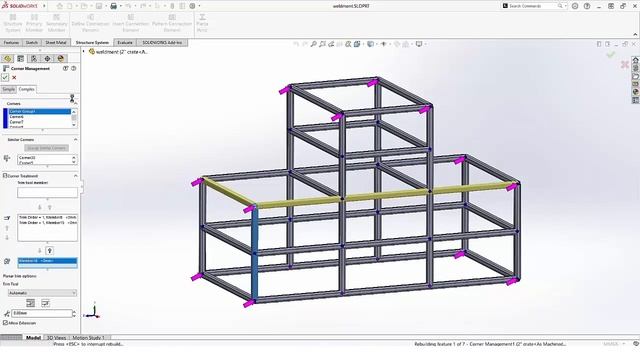
Task: Select the first planar trim option icon
Action: pos(30,303)
